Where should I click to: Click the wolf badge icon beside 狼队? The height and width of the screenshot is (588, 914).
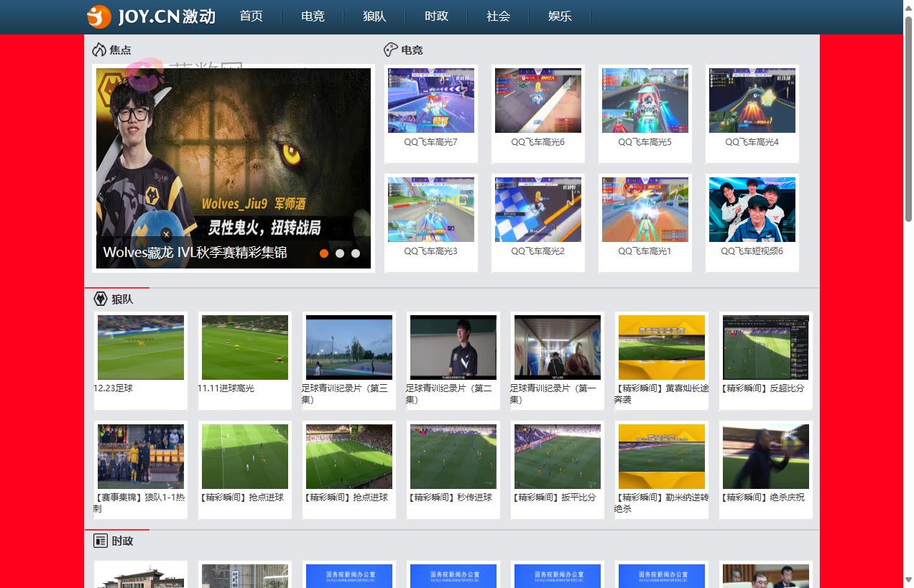click(101, 299)
